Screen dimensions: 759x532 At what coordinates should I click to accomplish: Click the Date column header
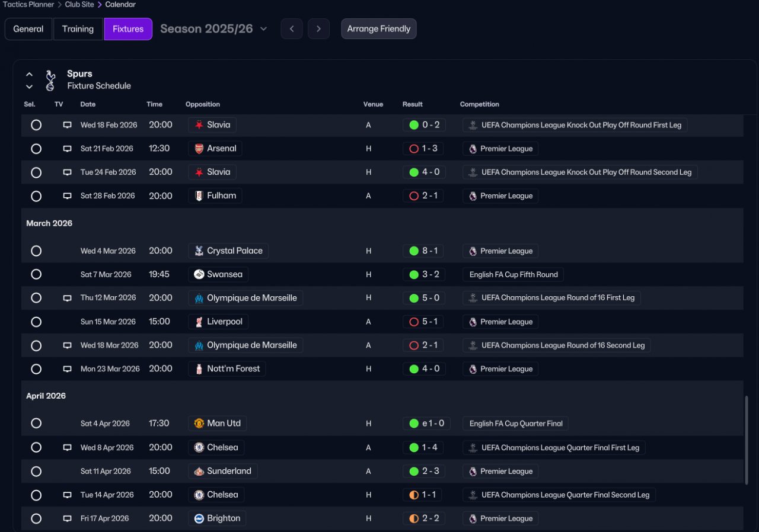[88, 104]
